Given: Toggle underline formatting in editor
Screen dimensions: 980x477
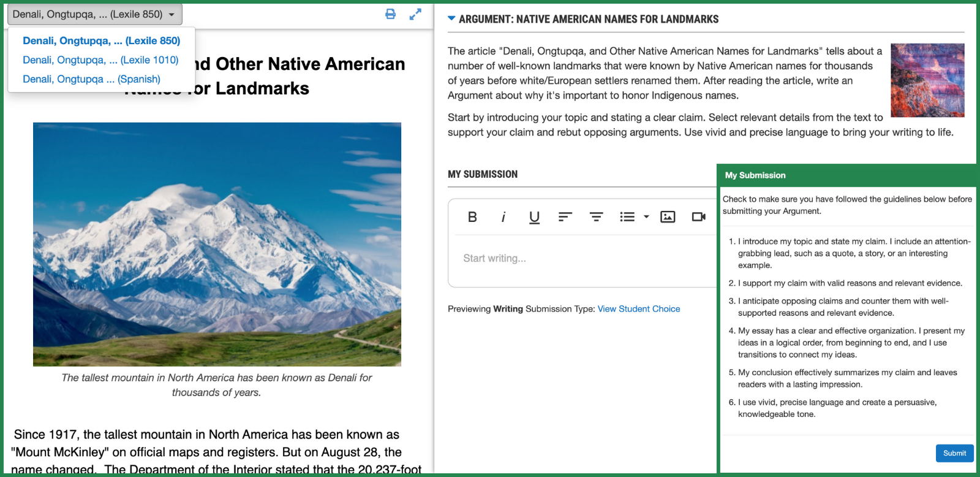Looking at the screenshot, I should [x=534, y=217].
